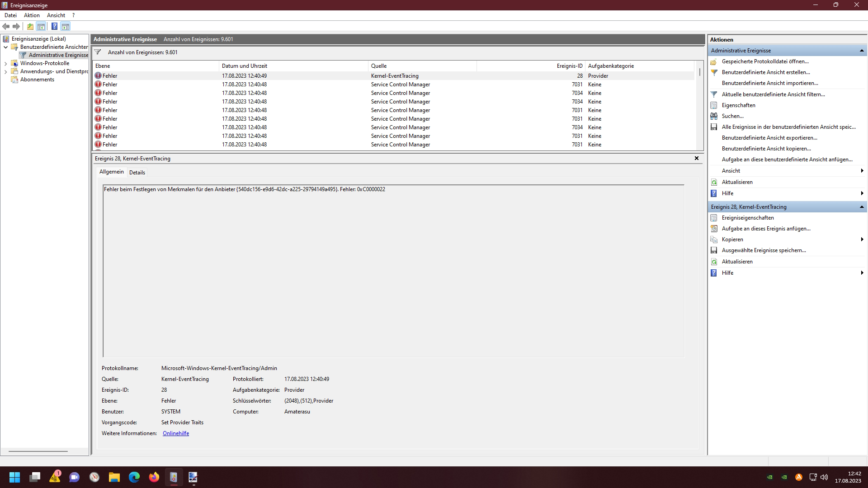Click the Benutzerdefinierte Ansicht erstellen funnel icon
The width and height of the screenshot is (868, 488).
[714, 72]
